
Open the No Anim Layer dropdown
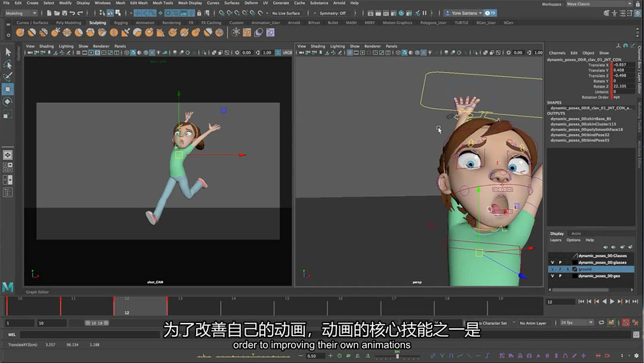[533, 323]
